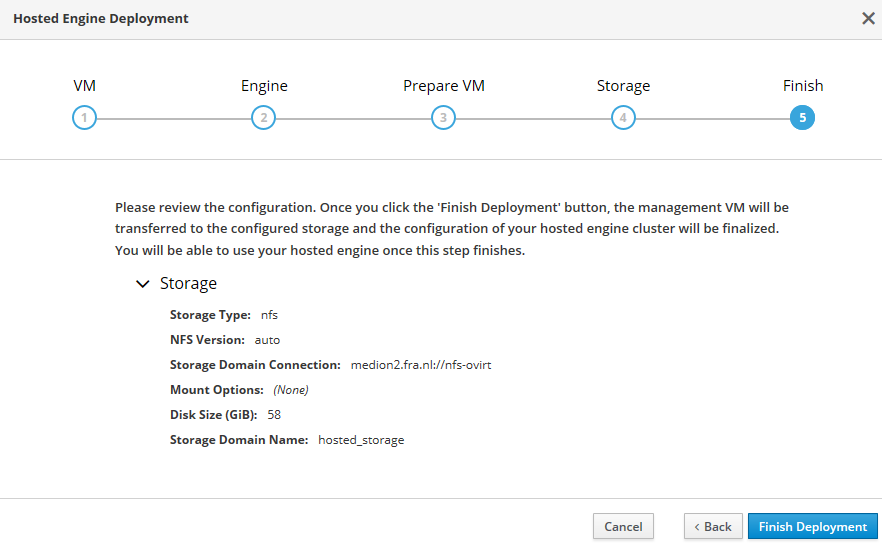The height and width of the screenshot is (546, 882).
Task: Select step 3 Prepare VM circle
Action: (443, 118)
